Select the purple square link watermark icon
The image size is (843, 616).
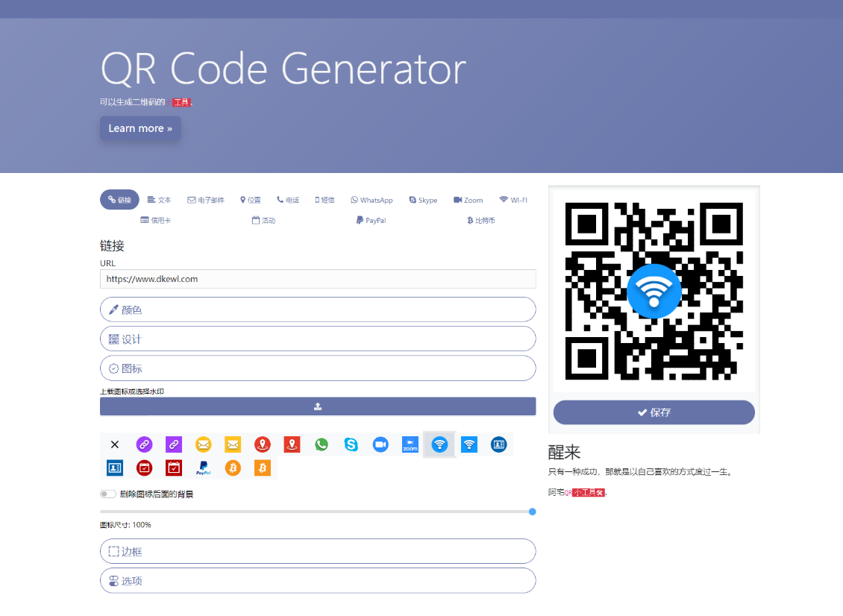pos(174,444)
